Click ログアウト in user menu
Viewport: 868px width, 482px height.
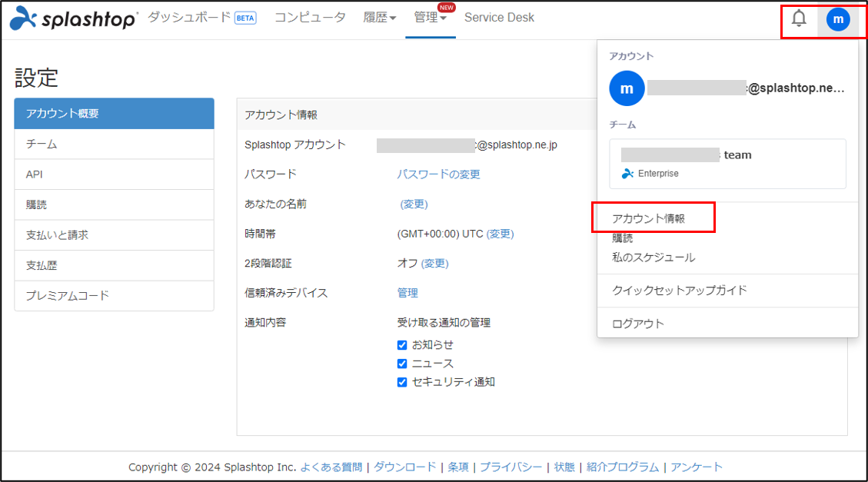637,324
